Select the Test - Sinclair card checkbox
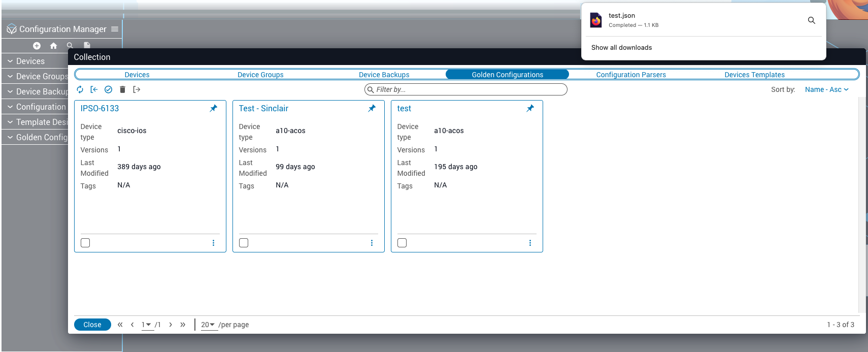868x352 pixels. tap(244, 243)
